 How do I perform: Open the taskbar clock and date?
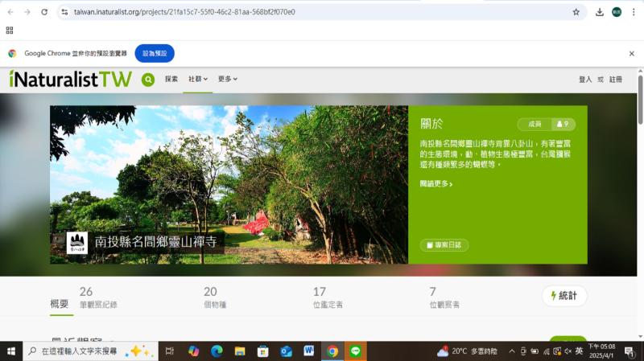coord(601,351)
